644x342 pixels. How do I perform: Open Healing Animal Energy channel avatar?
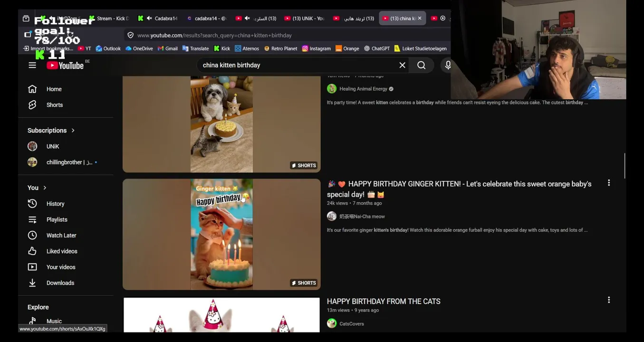tap(332, 89)
